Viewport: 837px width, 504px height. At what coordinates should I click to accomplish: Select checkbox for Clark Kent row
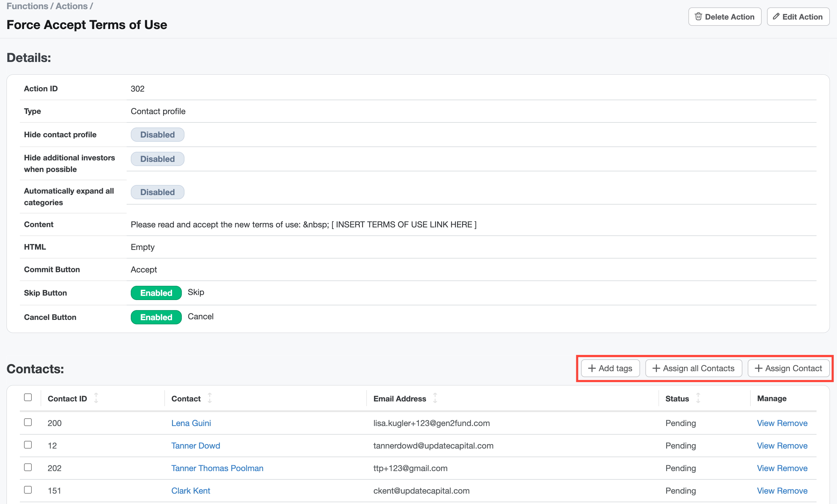[28, 490]
